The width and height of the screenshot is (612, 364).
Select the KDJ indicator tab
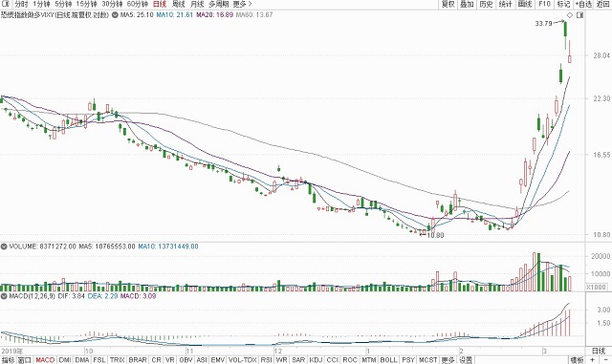[316, 360]
